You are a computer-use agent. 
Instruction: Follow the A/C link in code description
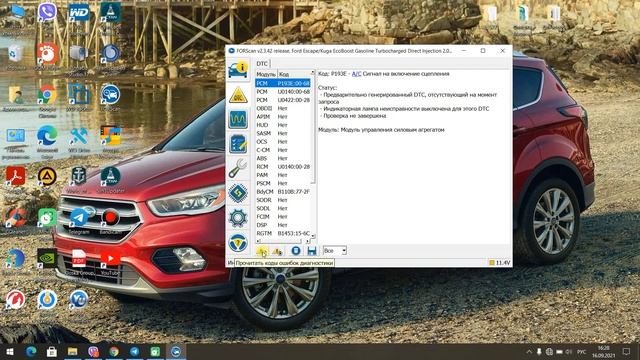coord(356,74)
